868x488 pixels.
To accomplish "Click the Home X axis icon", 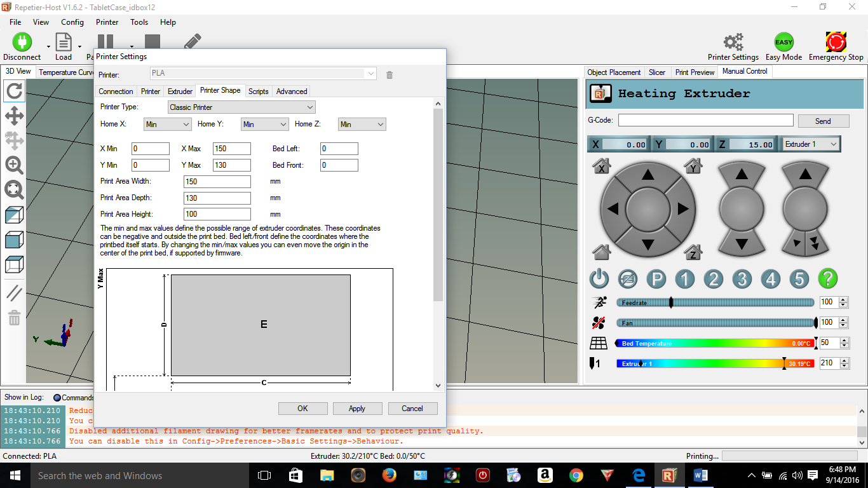I will [601, 166].
